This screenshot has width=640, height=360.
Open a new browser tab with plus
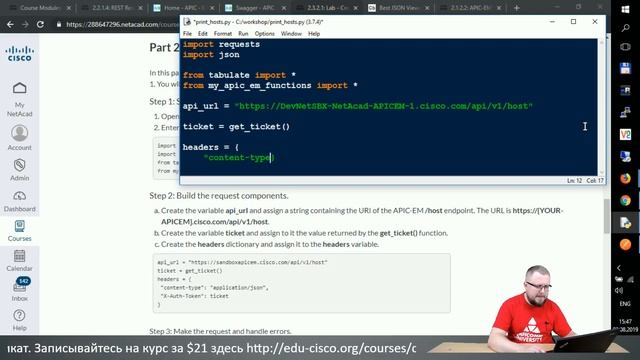tap(517, 8)
